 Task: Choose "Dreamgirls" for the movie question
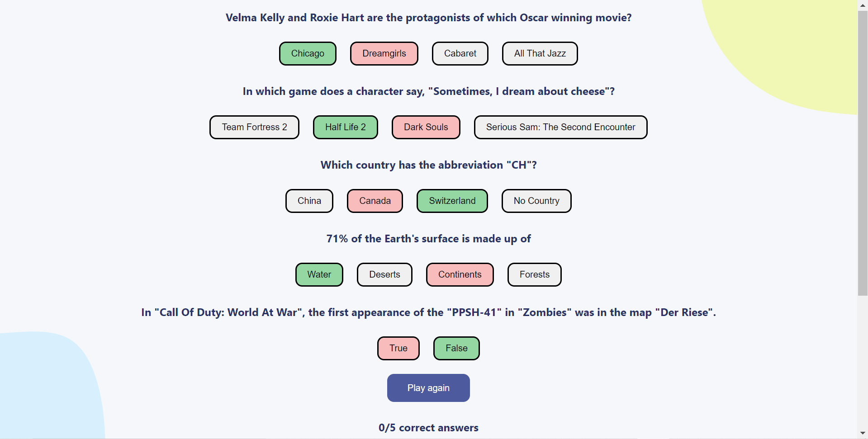tap(384, 53)
